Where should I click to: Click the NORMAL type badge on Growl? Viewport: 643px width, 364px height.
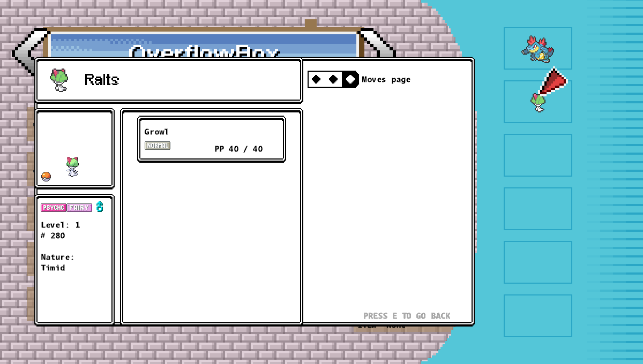158,146
